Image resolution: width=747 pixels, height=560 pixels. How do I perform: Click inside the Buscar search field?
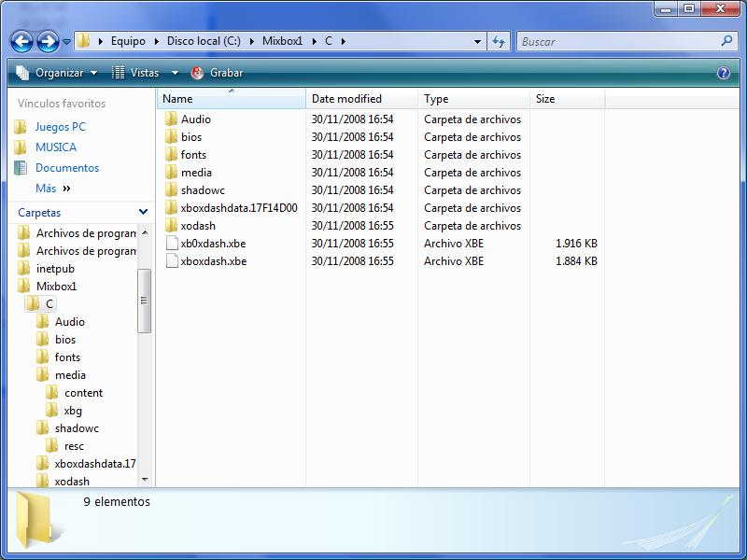616,41
